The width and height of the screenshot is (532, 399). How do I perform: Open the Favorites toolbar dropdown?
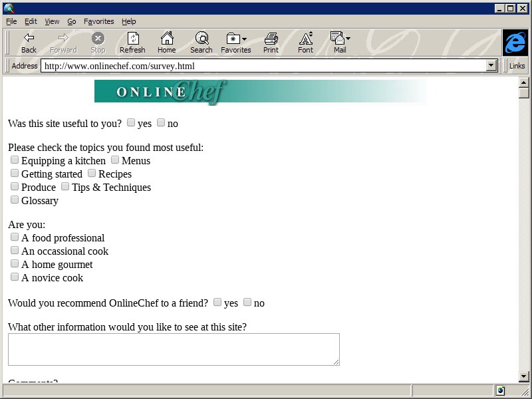point(236,43)
